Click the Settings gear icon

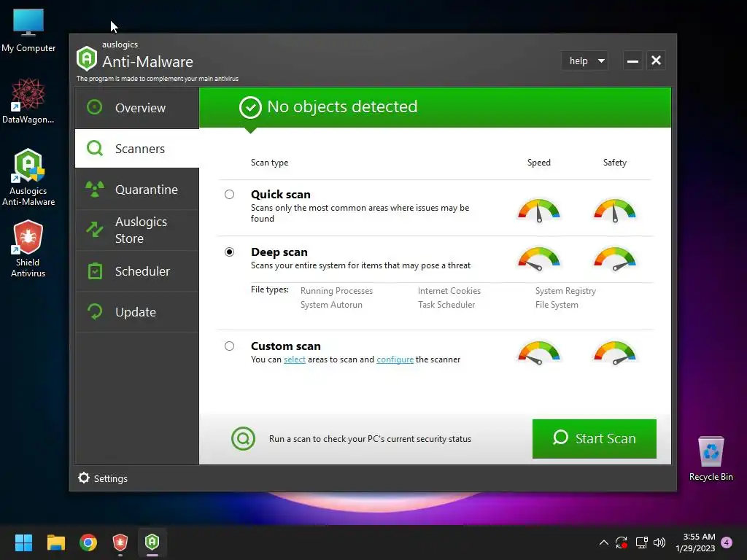(84, 478)
